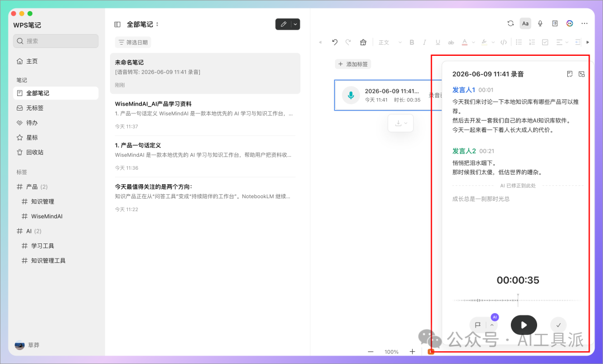Open the download dropdown below the recording
The height and width of the screenshot is (364, 603).
point(401,123)
